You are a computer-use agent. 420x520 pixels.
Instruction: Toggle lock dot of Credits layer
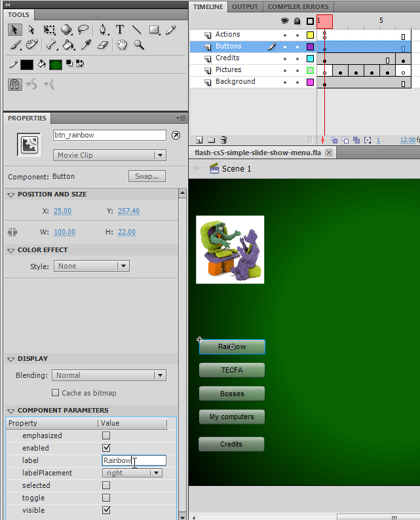(297, 59)
